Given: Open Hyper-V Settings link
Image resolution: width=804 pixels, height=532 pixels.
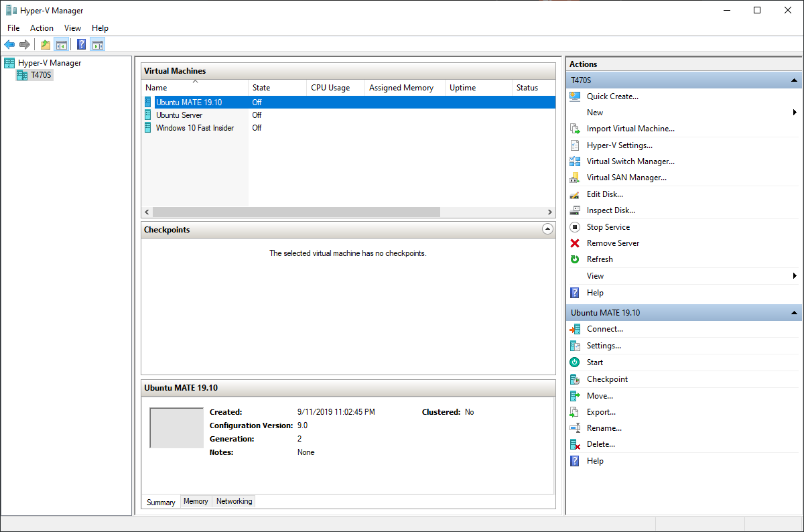Looking at the screenshot, I should (x=620, y=145).
